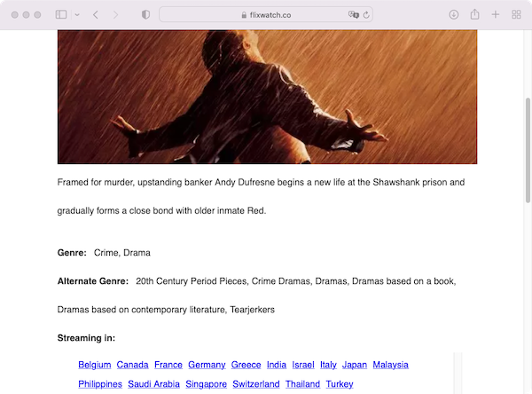Open the Saudi Arabia link
Screen dimensions: 532x394
coord(153,384)
